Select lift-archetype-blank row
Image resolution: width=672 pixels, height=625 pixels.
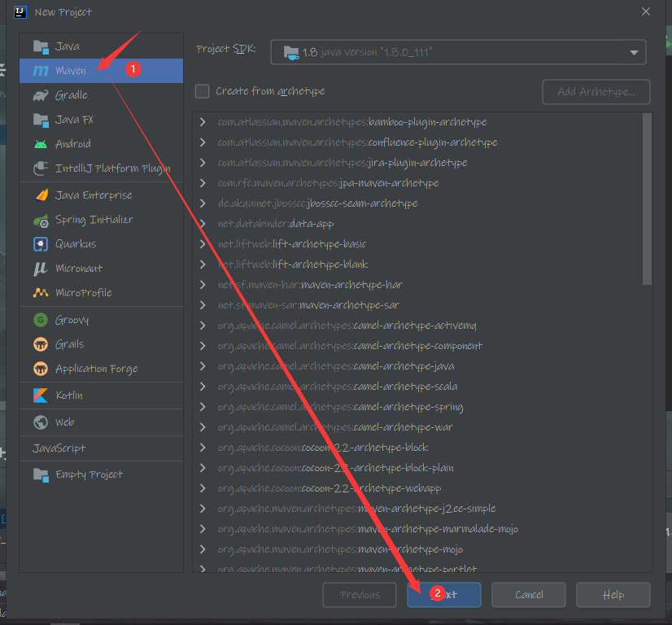coord(418,264)
